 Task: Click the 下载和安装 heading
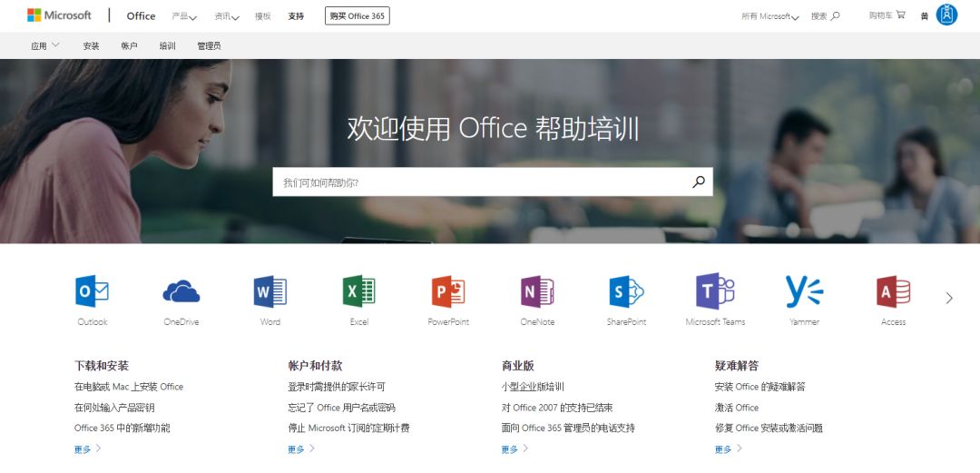point(102,365)
